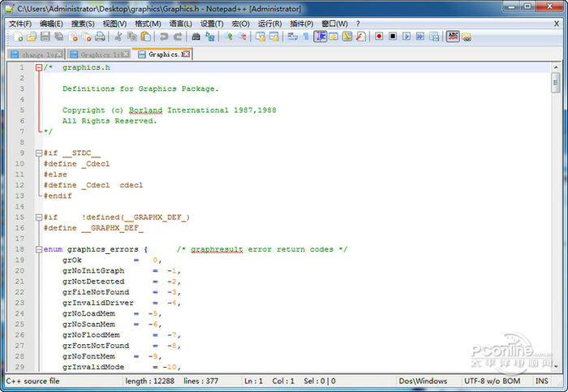Collapse the enum graphics_errors fold marker
The image size is (568, 392).
38,249
